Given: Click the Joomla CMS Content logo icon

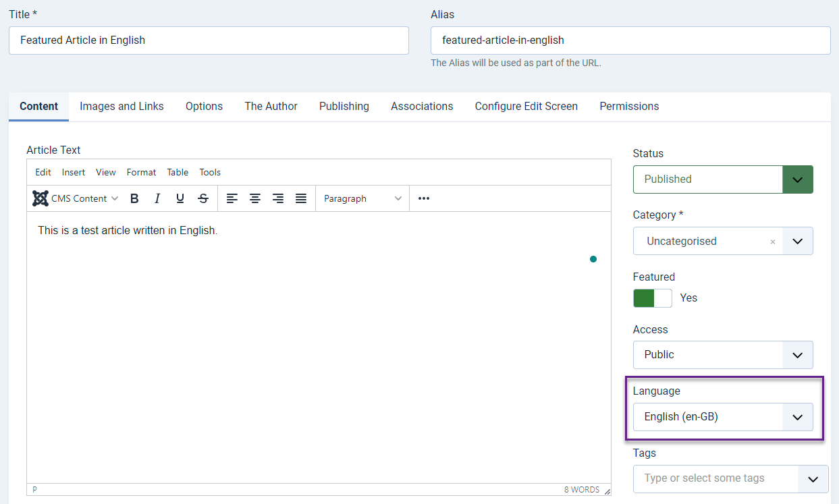Looking at the screenshot, I should tap(40, 198).
